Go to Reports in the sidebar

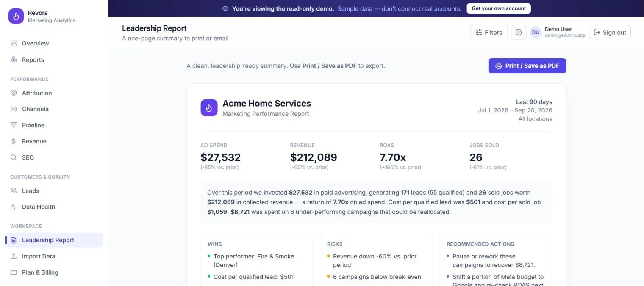tap(54, 60)
